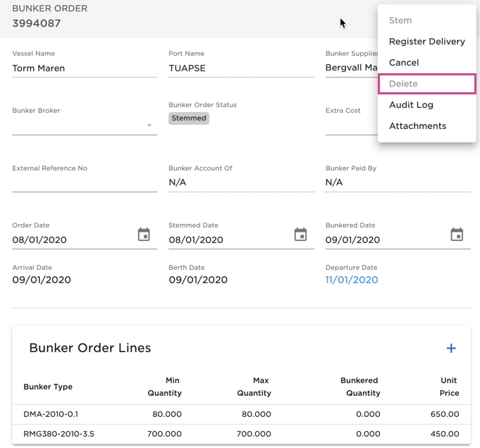
Task: Click the Departure Date link 11/01/2020
Action: (352, 280)
